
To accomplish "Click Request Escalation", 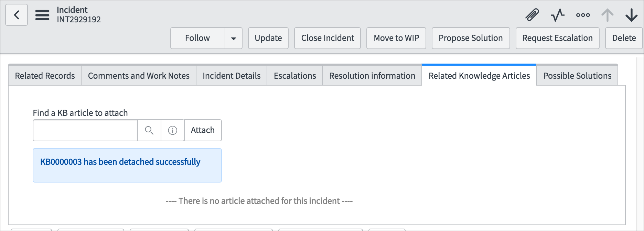I will coord(557,38).
